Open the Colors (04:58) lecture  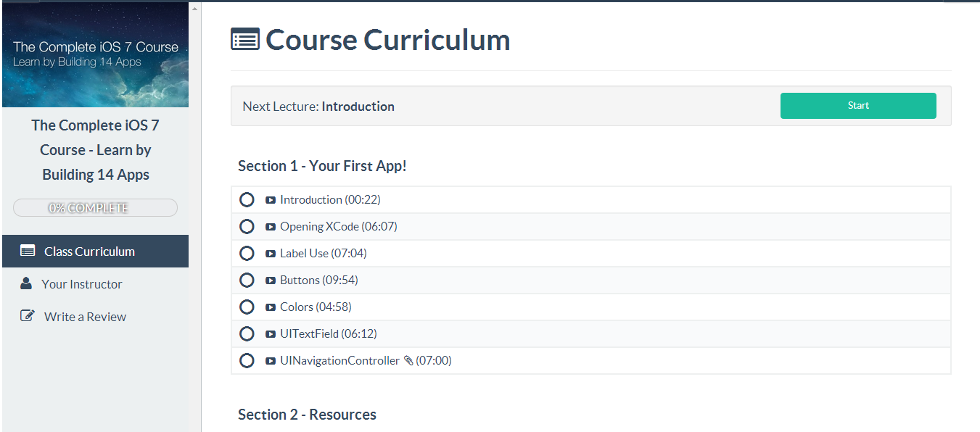(316, 307)
